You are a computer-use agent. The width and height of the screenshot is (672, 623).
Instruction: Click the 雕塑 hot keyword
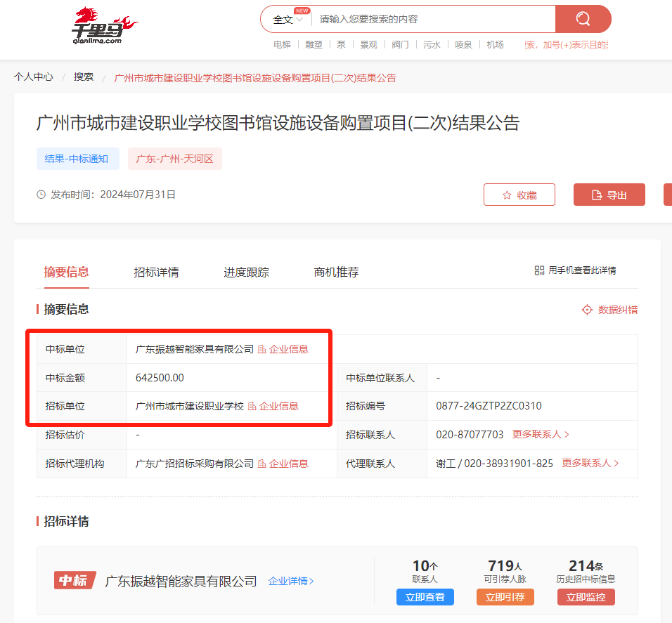[314, 44]
